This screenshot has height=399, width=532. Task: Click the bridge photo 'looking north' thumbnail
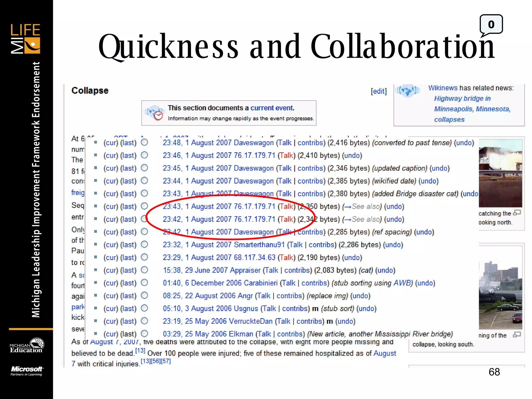coord(500,173)
